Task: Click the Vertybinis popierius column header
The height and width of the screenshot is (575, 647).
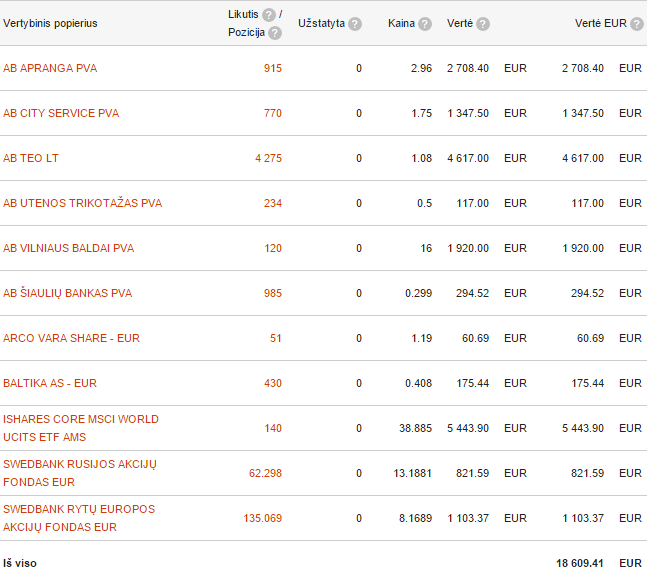Action: tap(50, 24)
